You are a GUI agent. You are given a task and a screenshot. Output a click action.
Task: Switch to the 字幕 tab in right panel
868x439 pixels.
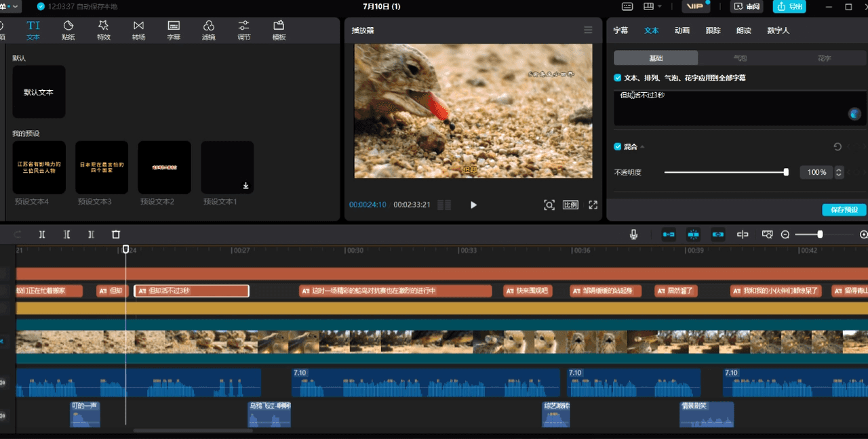(x=620, y=30)
